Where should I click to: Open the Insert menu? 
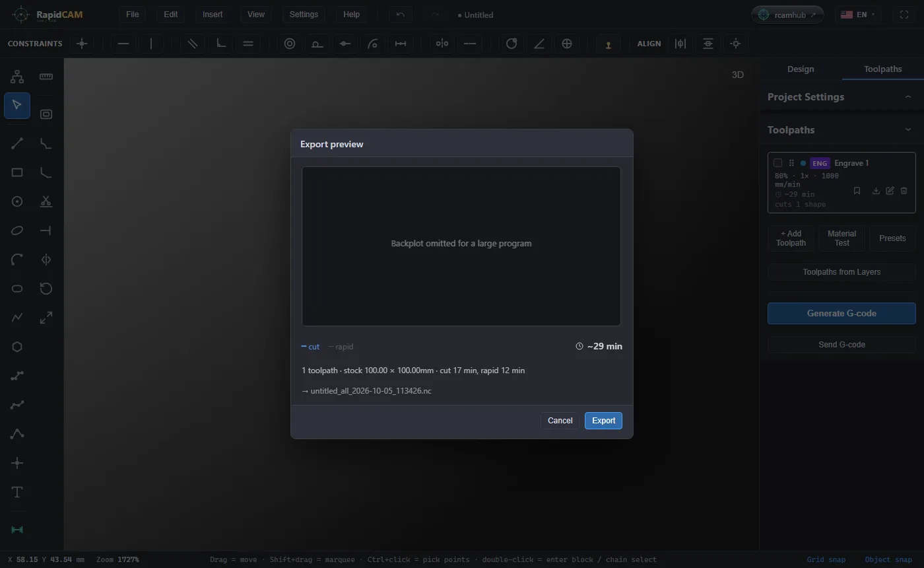213,15
